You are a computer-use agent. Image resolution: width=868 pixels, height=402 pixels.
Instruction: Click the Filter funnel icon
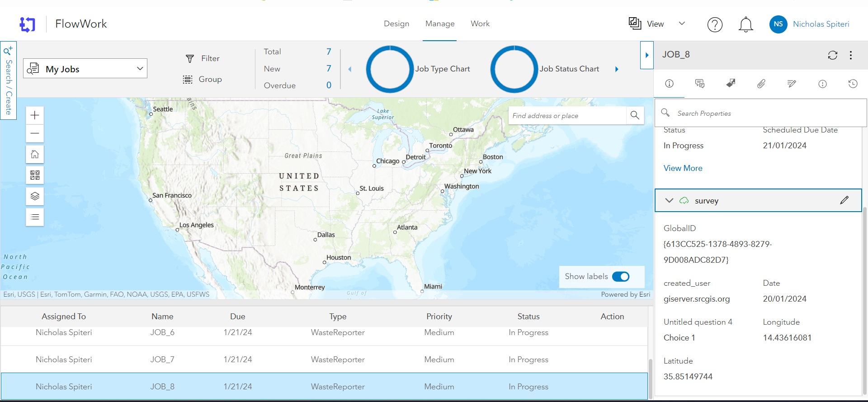[x=190, y=59]
